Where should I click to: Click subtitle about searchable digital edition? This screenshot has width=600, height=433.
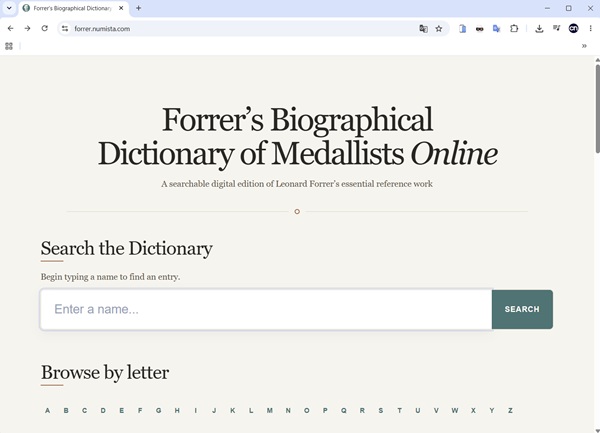click(x=297, y=184)
